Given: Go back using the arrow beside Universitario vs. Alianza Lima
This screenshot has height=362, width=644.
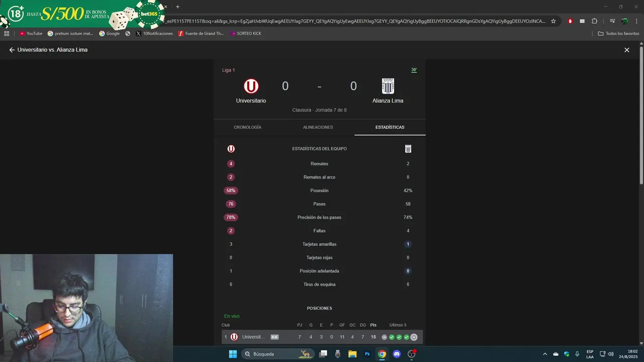Looking at the screenshot, I should click(12, 50).
